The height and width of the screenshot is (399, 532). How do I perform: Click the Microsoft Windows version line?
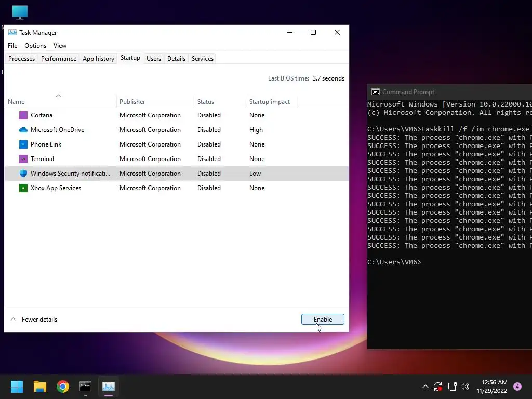(x=449, y=104)
